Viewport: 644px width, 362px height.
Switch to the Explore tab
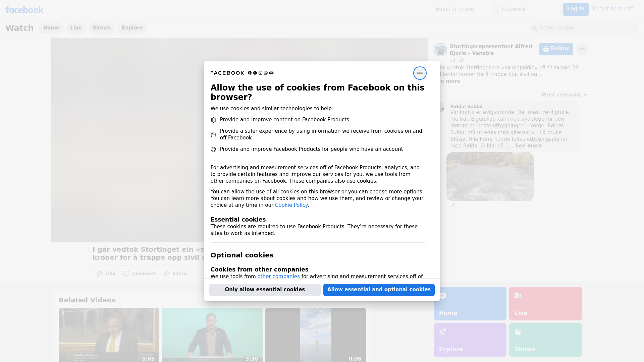point(132,28)
